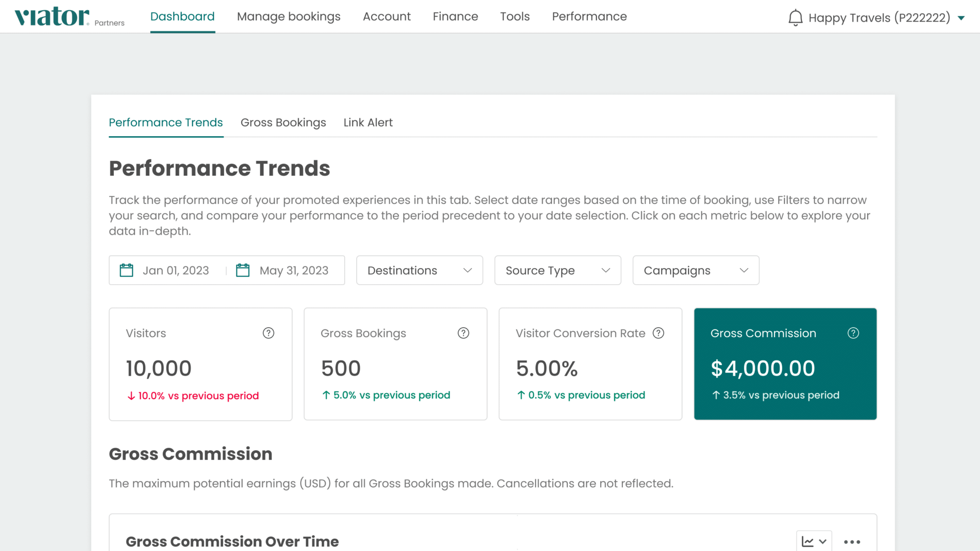Click the Visitors metric info icon
Screen dimensions: 980x551
[x=268, y=333]
